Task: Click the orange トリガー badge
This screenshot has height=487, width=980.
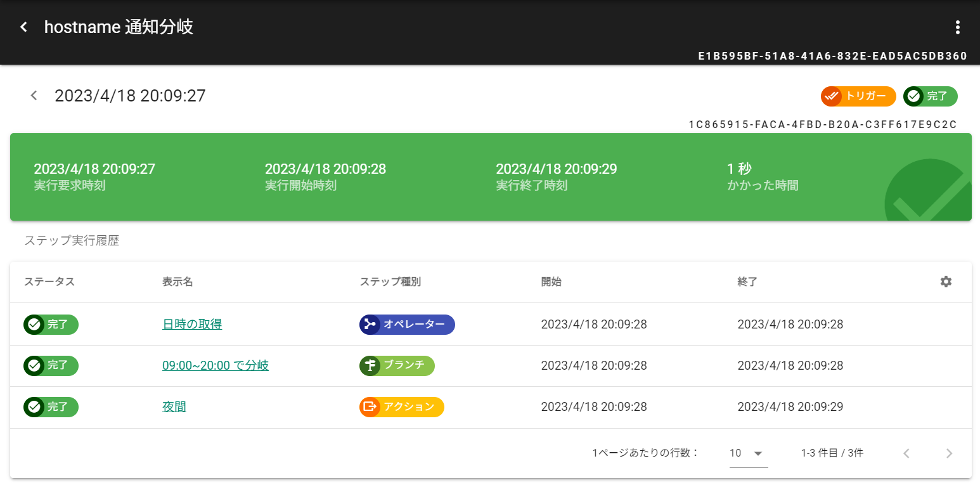Action: click(858, 96)
